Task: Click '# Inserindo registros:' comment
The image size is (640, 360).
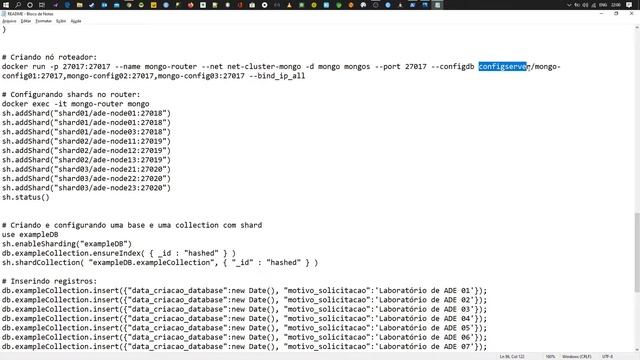Action: click(49, 281)
